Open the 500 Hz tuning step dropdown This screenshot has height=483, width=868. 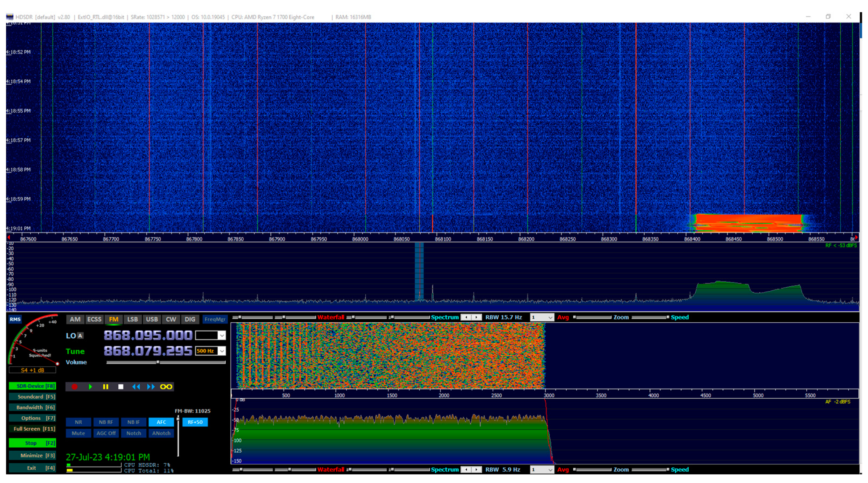[x=222, y=351]
